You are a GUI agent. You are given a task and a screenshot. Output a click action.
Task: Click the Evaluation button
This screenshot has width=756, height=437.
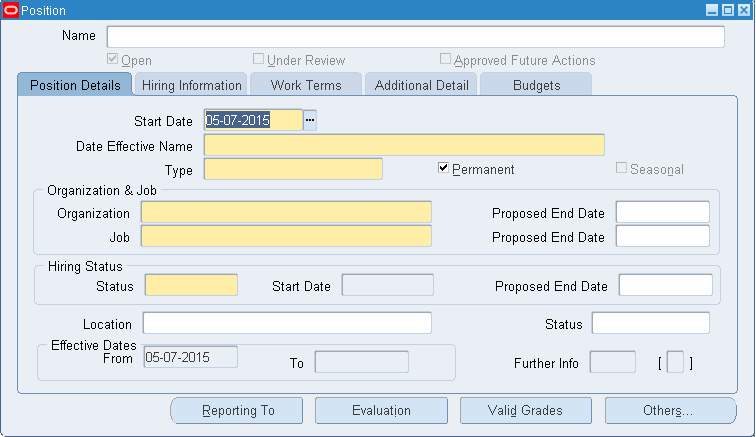(x=381, y=410)
